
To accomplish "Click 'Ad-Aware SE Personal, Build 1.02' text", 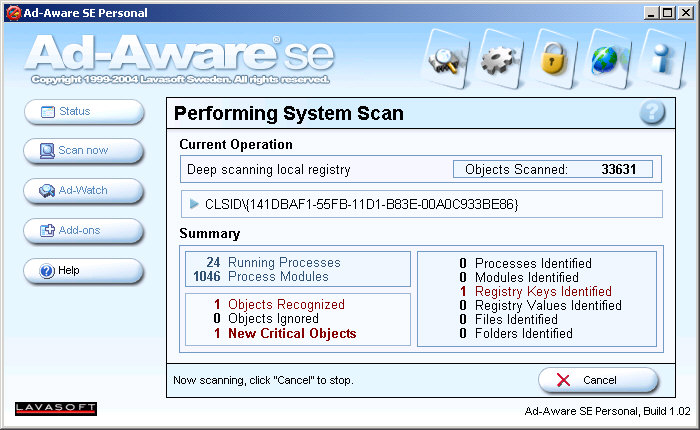I will point(608,411).
